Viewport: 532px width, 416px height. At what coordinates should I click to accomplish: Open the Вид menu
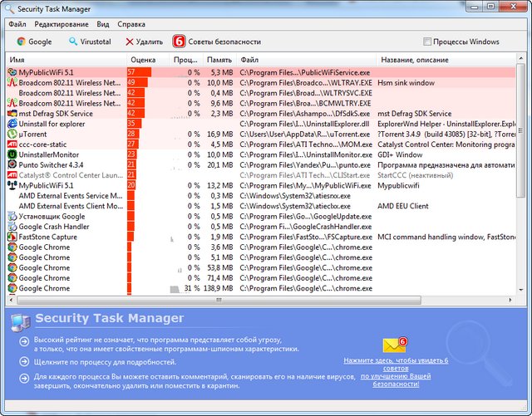click(102, 24)
